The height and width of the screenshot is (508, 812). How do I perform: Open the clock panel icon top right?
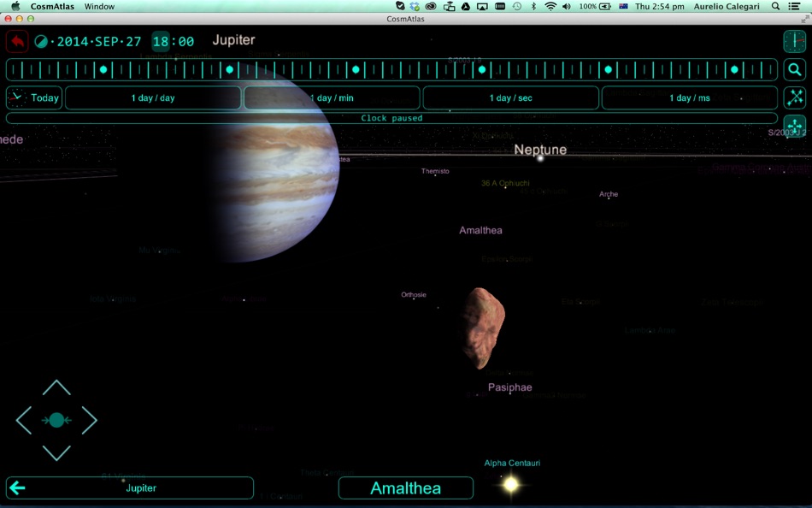(x=794, y=41)
